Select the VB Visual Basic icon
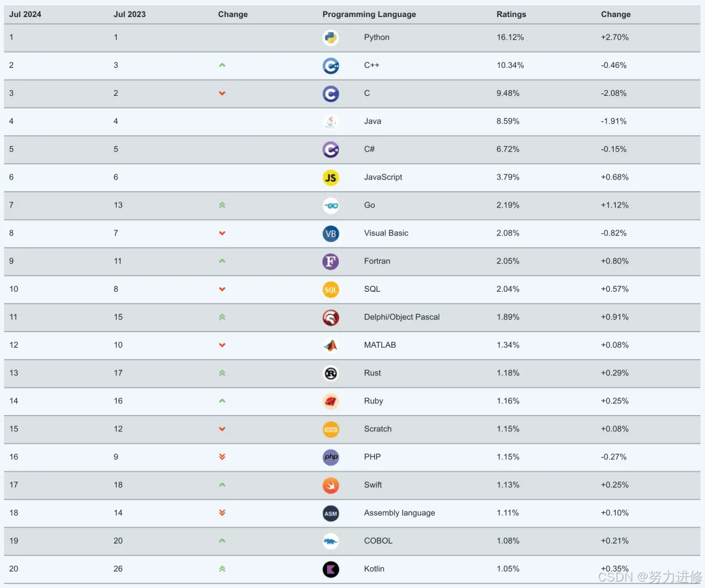 (330, 234)
